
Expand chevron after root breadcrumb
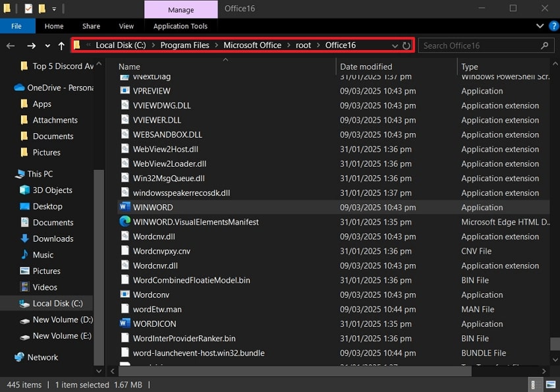click(318, 45)
